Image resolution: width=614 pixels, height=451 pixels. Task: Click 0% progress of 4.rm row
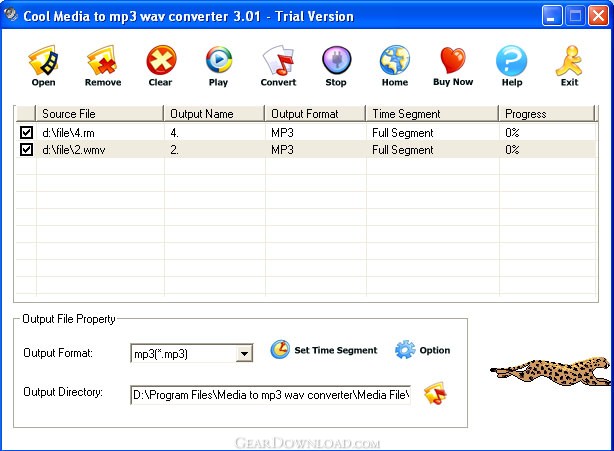(x=512, y=133)
